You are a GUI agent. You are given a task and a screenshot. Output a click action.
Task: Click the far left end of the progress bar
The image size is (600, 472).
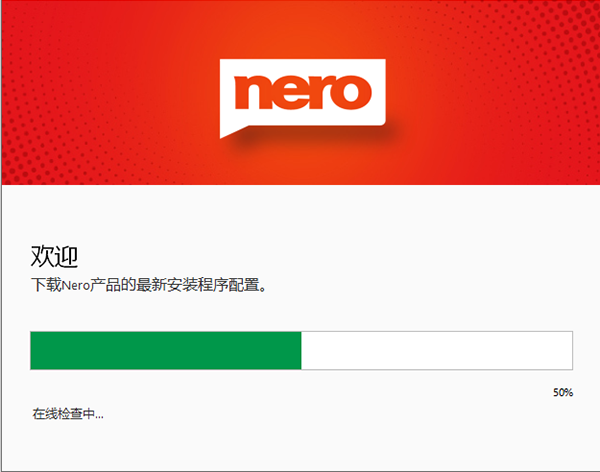tap(33, 350)
